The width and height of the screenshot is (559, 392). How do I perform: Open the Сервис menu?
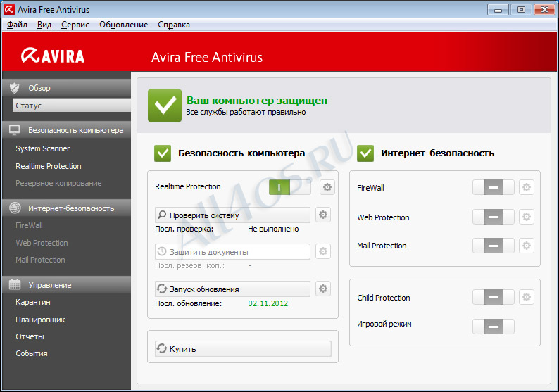[75, 25]
